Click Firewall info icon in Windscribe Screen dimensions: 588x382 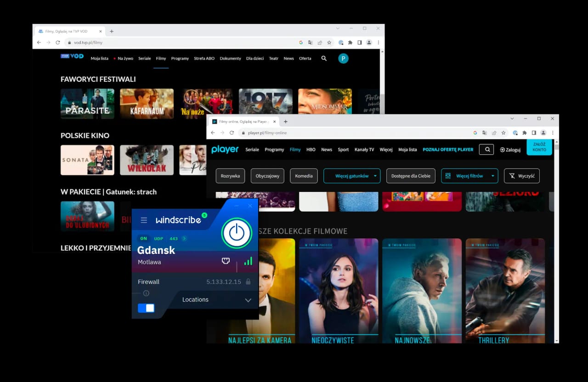pyautogui.click(x=146, y=293)
